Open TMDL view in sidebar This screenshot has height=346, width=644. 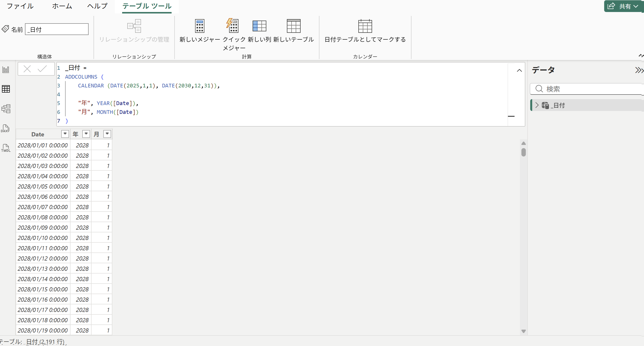pyautogui.click(x=6, y=148)
